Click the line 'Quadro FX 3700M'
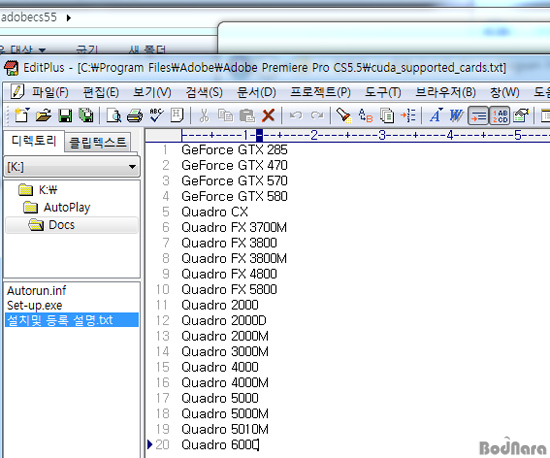The image size is (550, 458). 234,227
